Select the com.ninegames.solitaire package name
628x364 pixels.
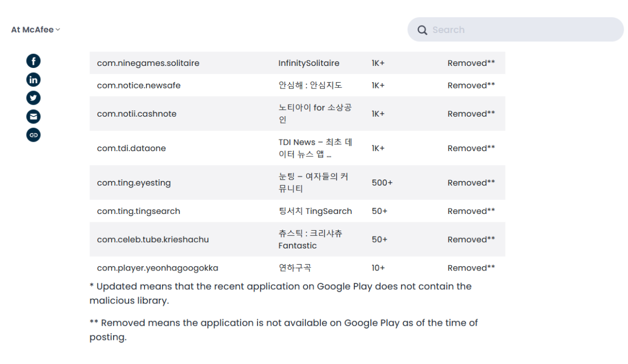148,63
